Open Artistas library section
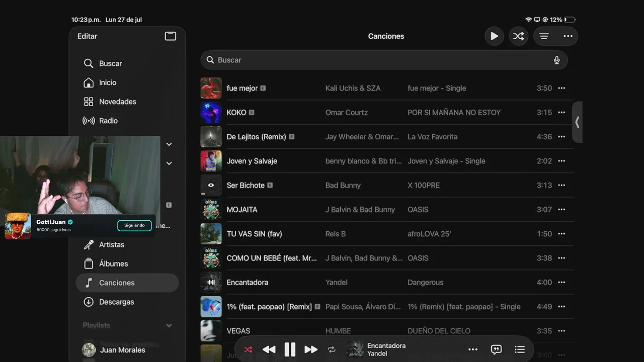 pyautogui.click(x=127, y=245)
